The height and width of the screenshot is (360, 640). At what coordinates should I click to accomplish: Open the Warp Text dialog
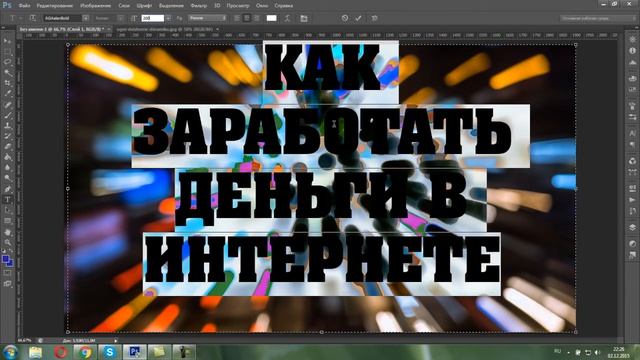[x=287, y=18]
